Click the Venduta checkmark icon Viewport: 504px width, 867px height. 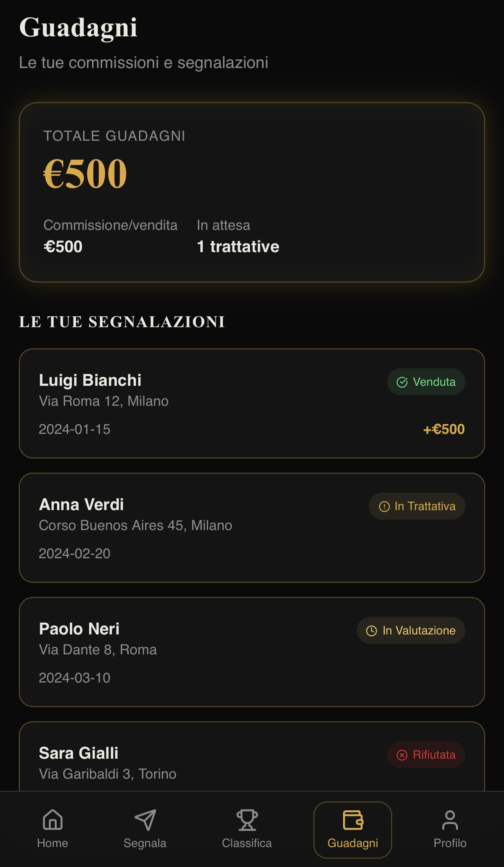tap(402, 382)
